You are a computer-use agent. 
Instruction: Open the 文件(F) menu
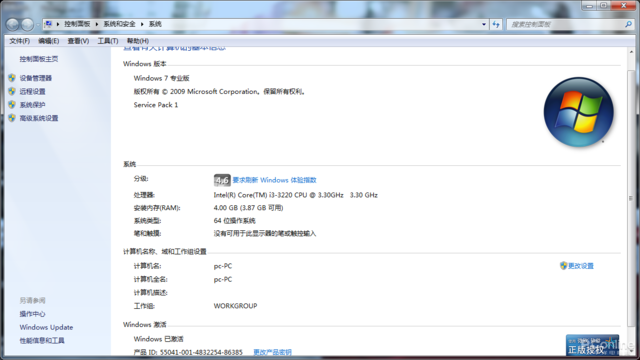[x=20, y=41]
